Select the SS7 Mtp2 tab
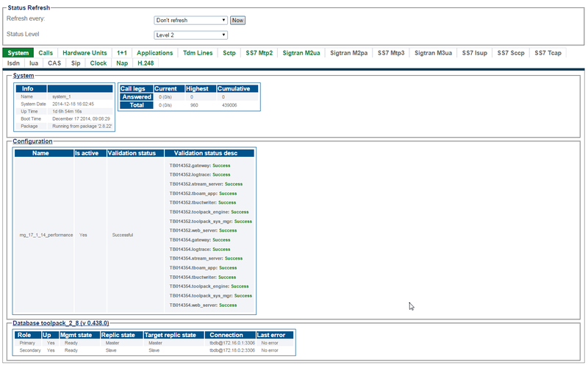 259,53
